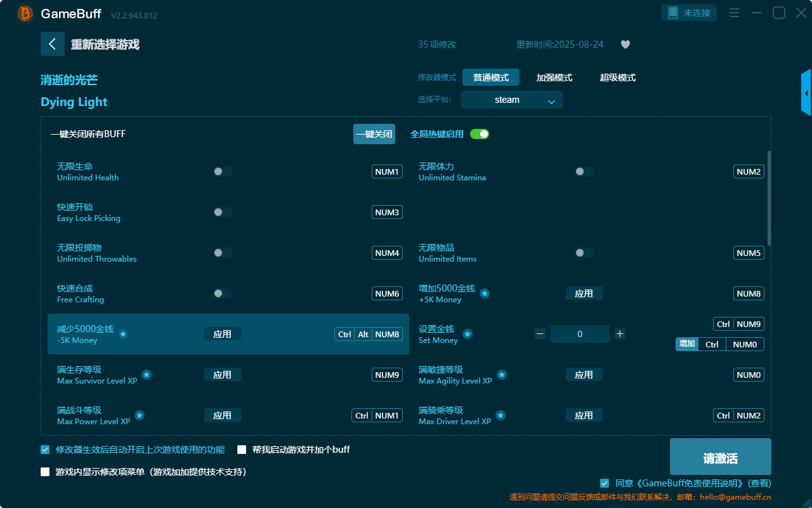
Task: Click 未连接 connection status button
Action: tap(690, 13)
